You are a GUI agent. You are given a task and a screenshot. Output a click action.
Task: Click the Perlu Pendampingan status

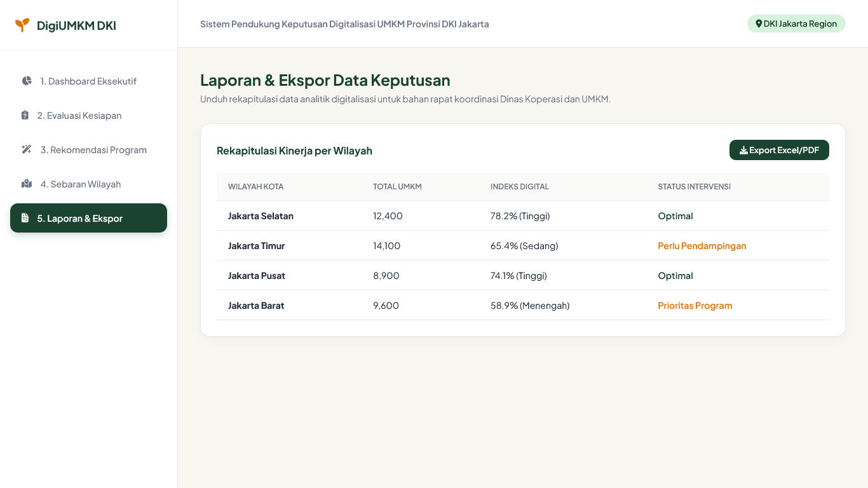tap(702, 246)
